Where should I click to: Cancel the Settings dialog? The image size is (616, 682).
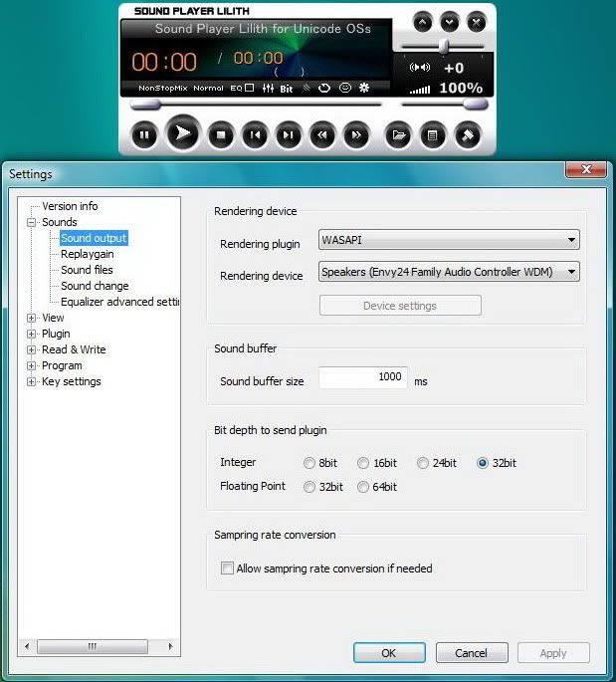coord(472,653)
